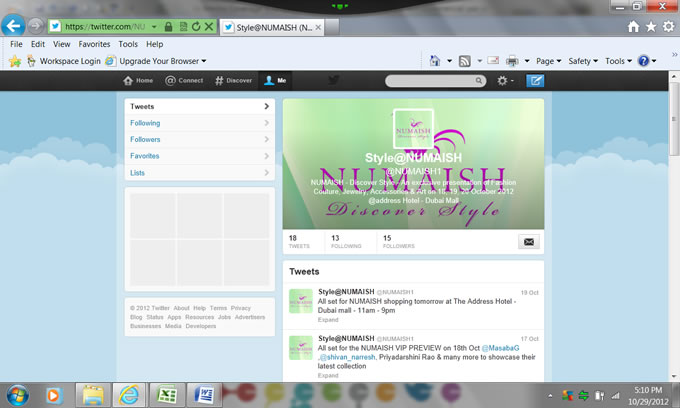The image size is (680, 408).
Task: Expand dropdown arrow beside the RSS icon
Action: tap(480, 61)
